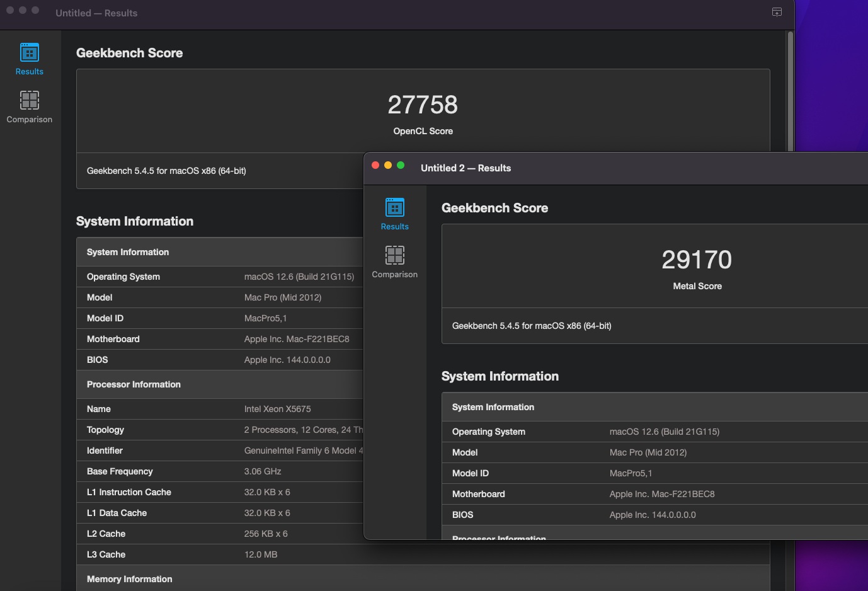Click L2 Cache value 256 KB x 6
The height and width of the screenshot is (591, 868).
tap(266, 534)
